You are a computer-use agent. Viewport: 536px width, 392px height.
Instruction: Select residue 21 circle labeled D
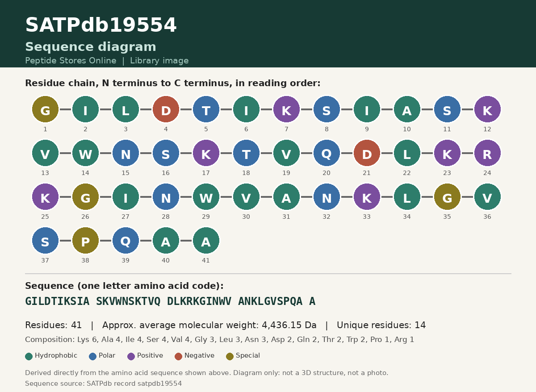point(367,153)
